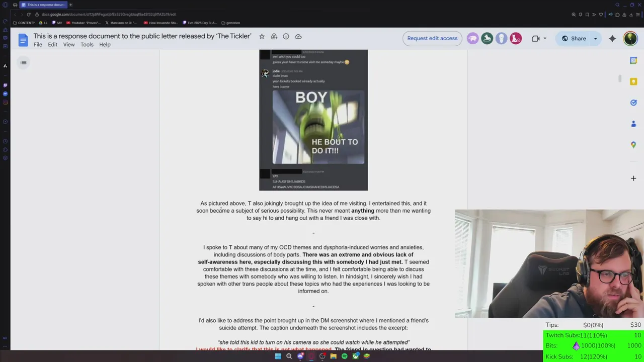The height and width of the screenshot is (362, 644).
Task: Click the BOY HE BOUT TO DO IT meme image
Action: pos(318,127)
